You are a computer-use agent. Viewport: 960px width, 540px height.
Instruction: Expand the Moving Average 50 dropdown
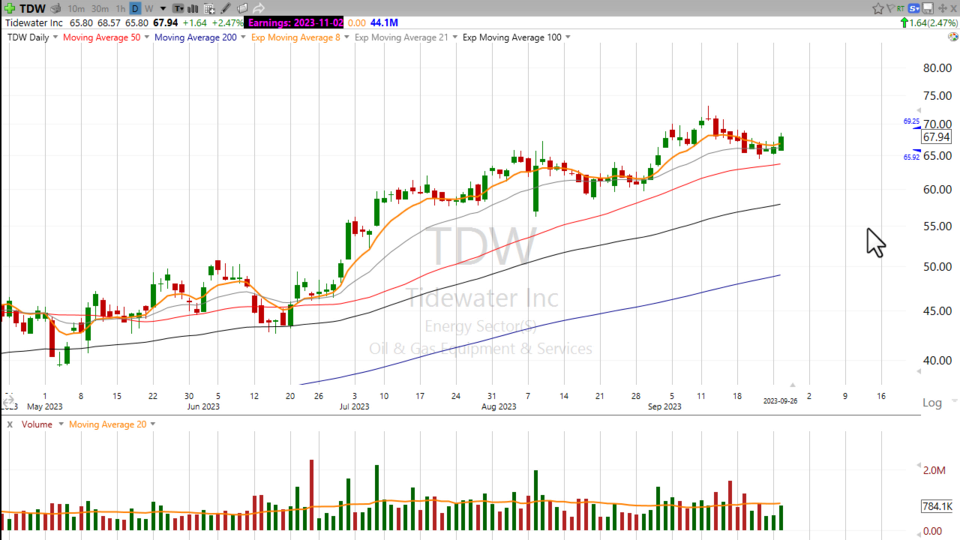(x=146, y=37)
